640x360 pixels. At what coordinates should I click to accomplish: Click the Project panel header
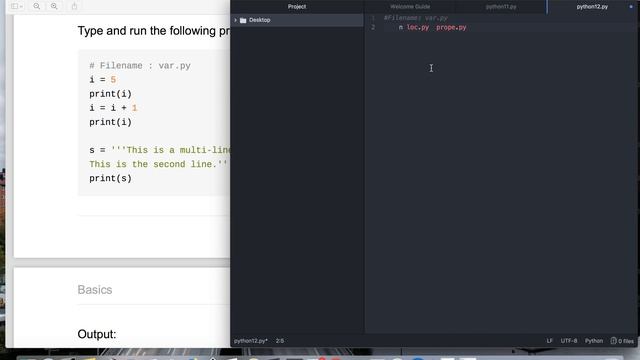[x=297, y=7]
